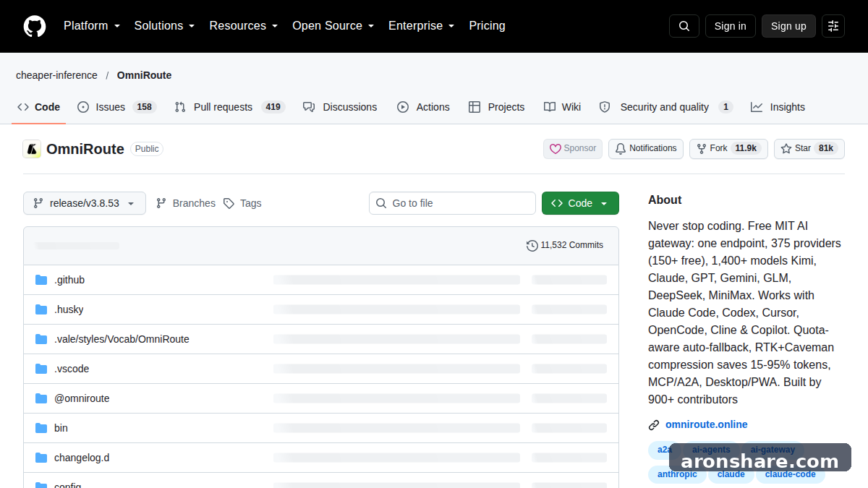
Task: Click the Sign in button
Action: (731, 26)
